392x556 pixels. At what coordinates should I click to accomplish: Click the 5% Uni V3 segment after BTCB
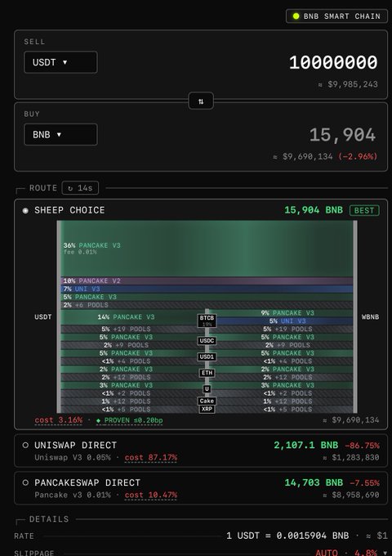[284, 321]
